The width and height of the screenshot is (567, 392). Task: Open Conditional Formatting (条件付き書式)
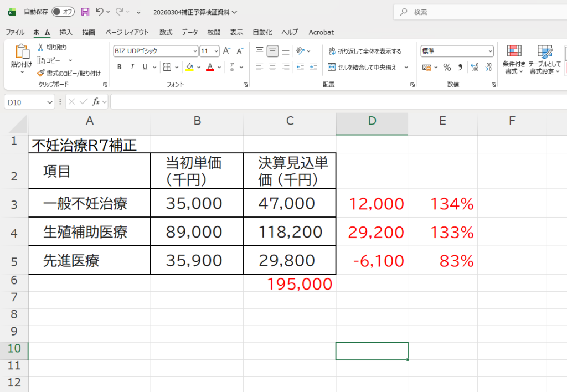[514, 60]
